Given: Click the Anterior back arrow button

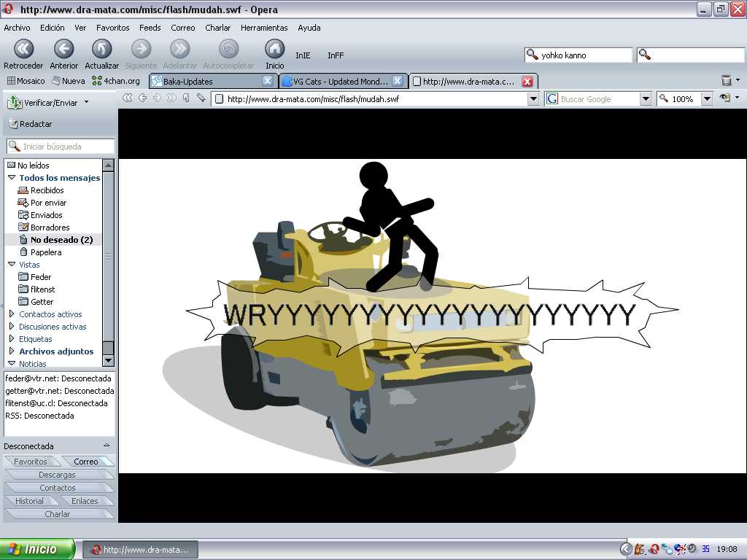Looking at the screenshot, I should pos(64,54).
